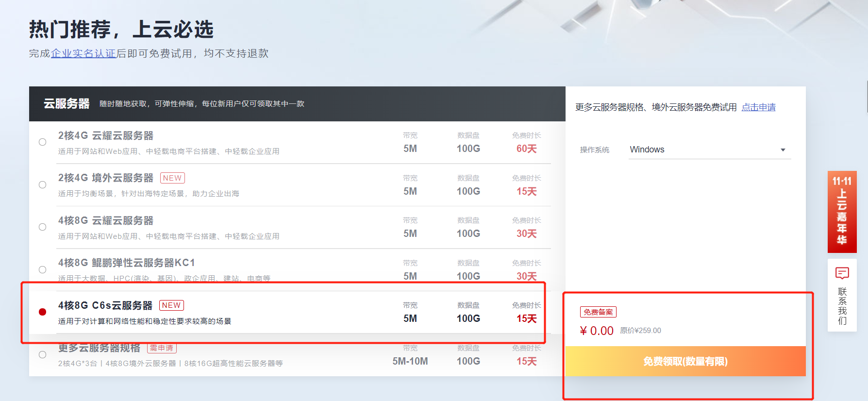Click the 更多云服务器规格 row title
The image size is (868, 401).
[100, 348]
